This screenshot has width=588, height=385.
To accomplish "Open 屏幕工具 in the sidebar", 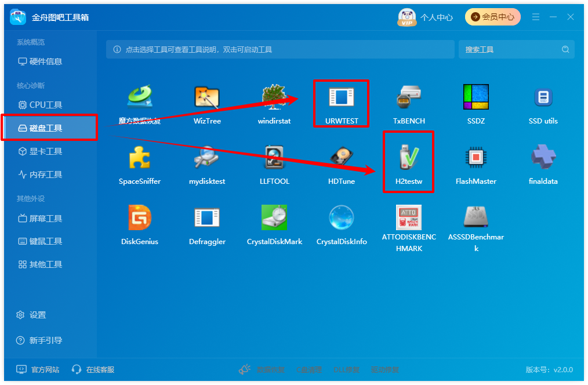I will (40, 218).
